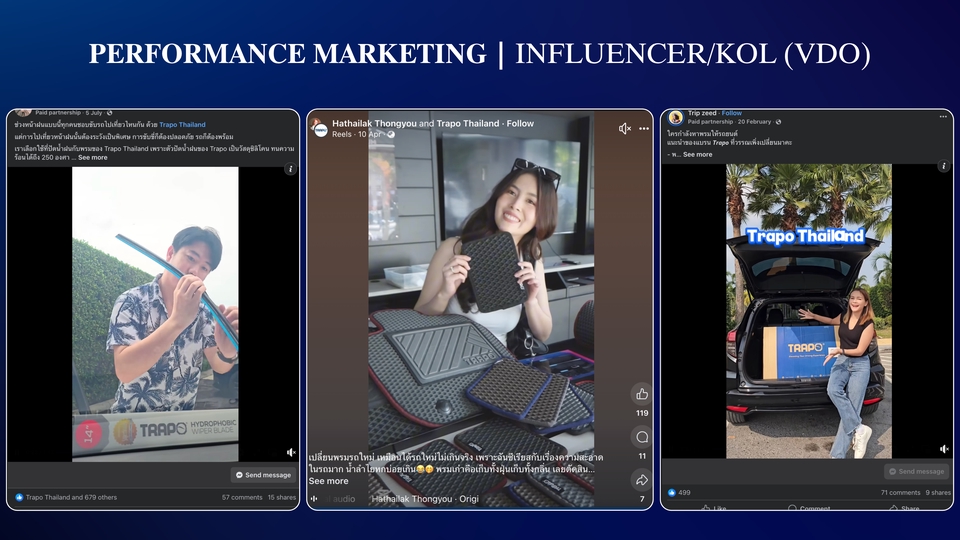The height and width of the screenshot is (540, 960).
Task: Unmute the reel with the speaker icon
Action: 624,129
